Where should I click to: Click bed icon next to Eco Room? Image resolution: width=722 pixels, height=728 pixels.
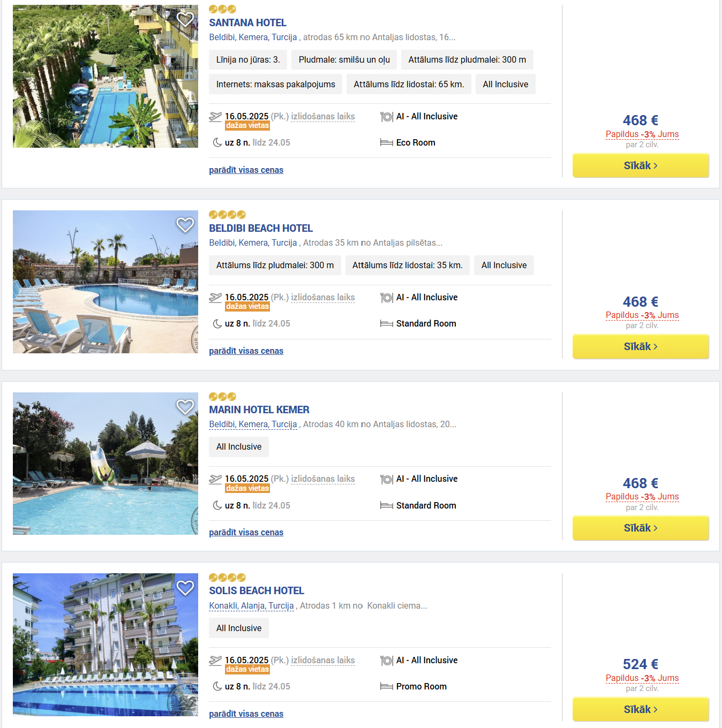387,143
